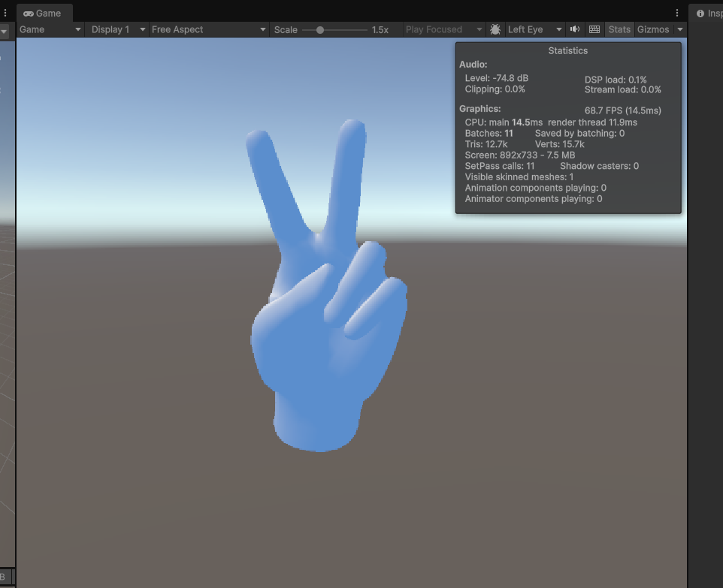Click the Batches: 11 stat
The image size is (723, 588).
point(489,134)
